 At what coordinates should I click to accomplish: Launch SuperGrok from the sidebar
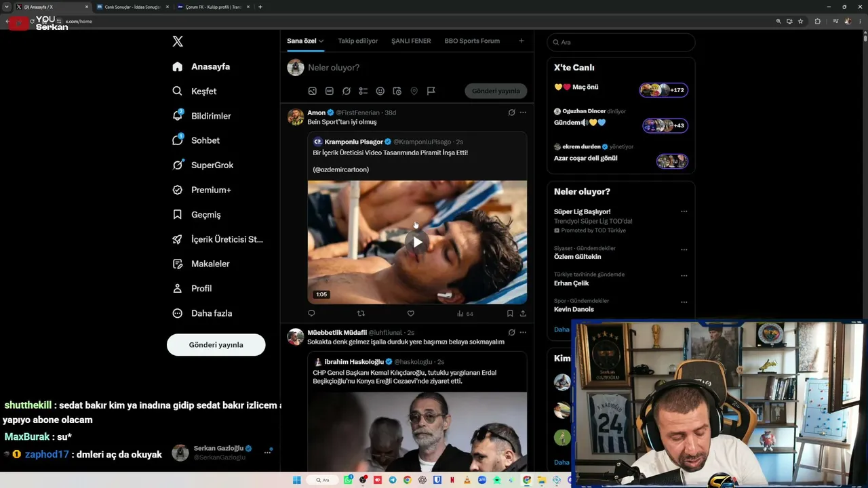(203, 165)
